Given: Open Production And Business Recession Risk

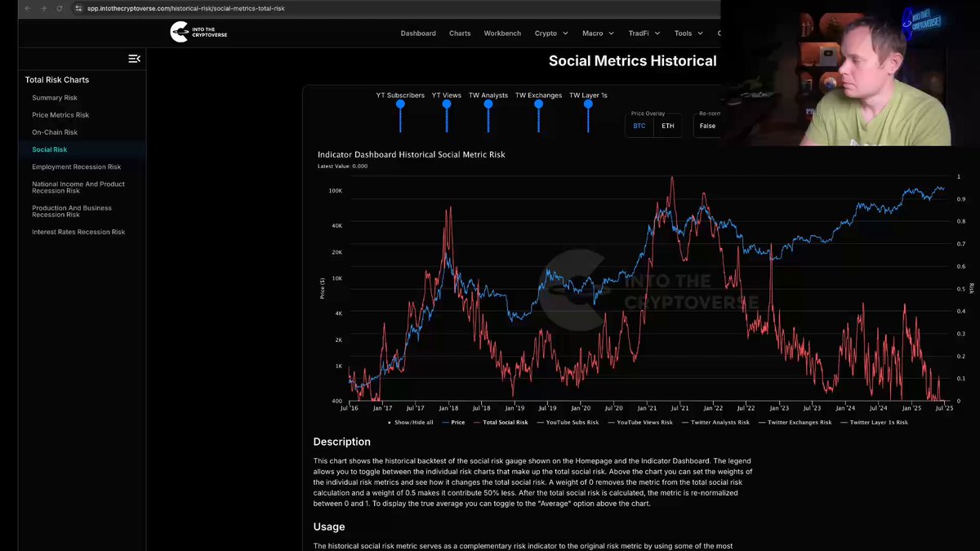Looking at the screenshot, I should [x=72, y=211].
